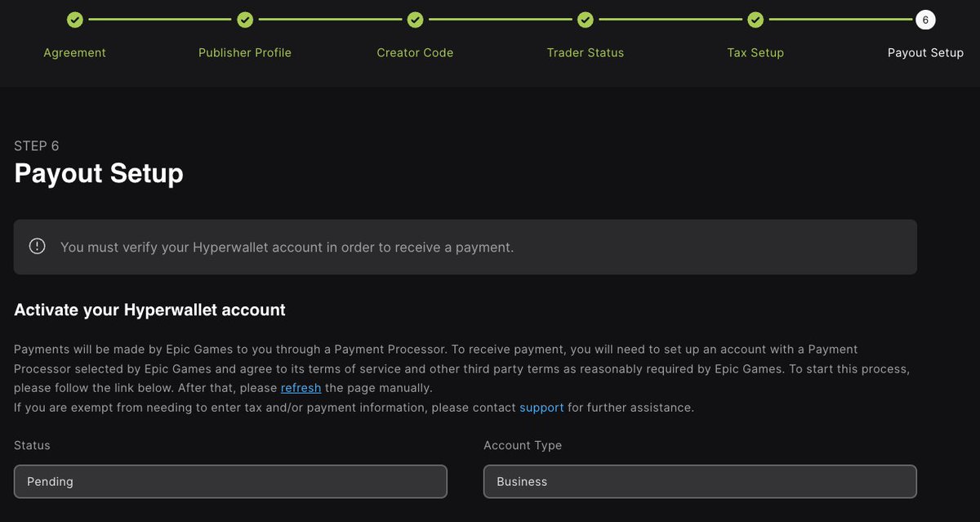This screenshot has width=980, height=522.
Task: Click the "Payout Setup" page heading
Action: tap(99, 173)
